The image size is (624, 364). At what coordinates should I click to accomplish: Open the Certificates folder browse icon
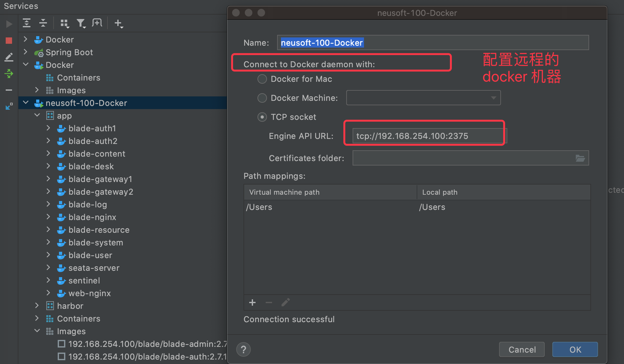pos(581,158)
